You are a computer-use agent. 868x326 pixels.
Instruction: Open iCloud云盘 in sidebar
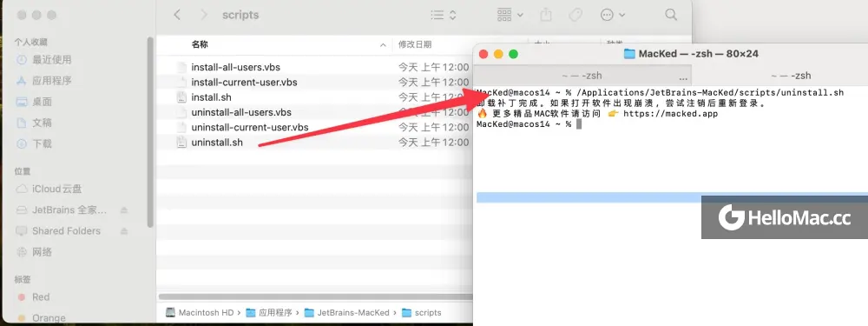tap(56, 189)
